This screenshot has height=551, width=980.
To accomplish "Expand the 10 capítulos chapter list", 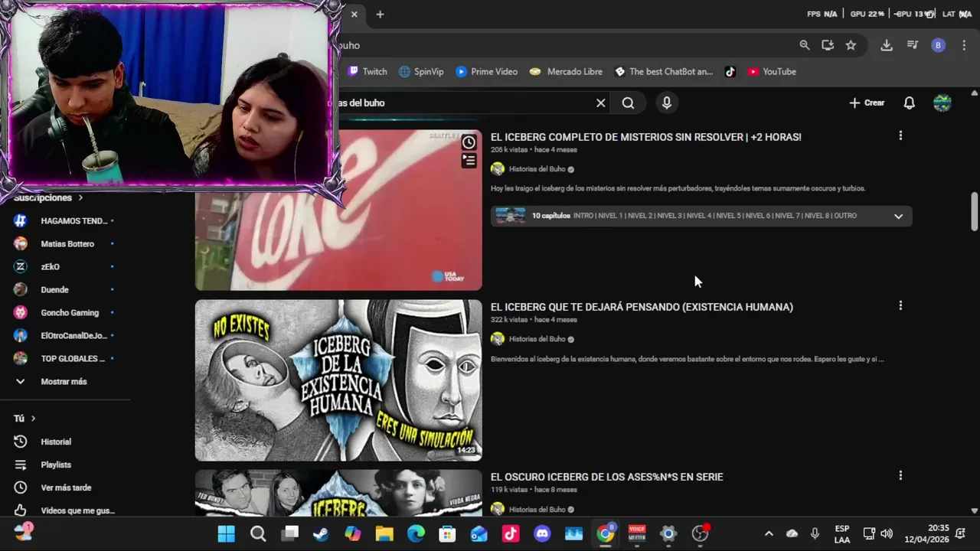I will [x=898, y=216].
